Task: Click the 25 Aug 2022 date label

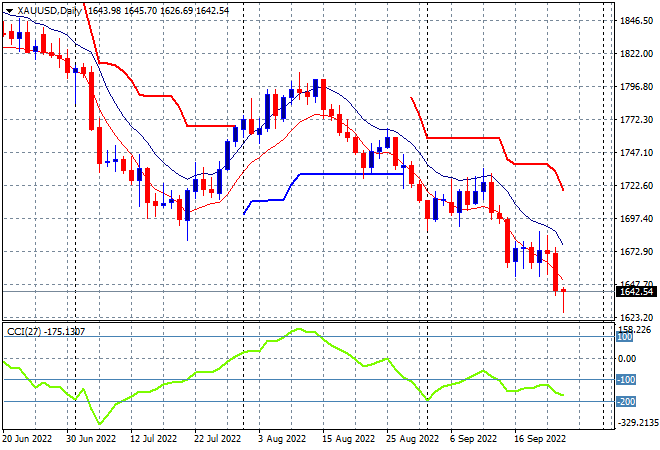Action: [412, 439]
